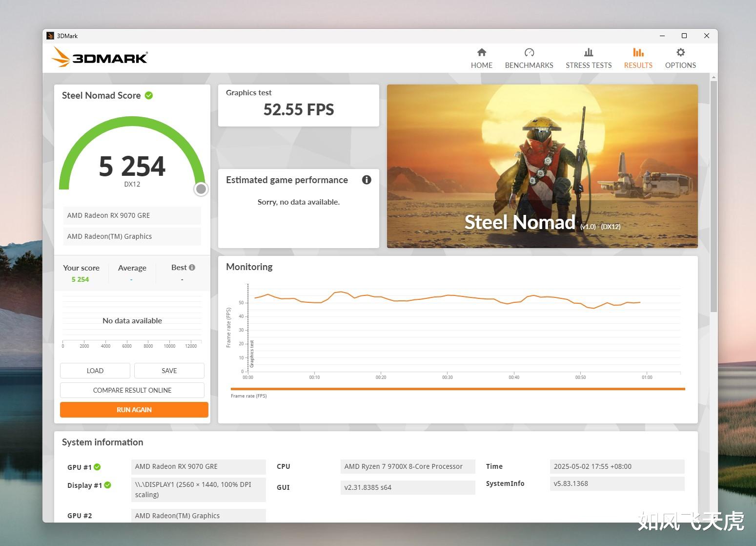Click the green check beside GPU #1
The height and width of the screenshot is (546, 756).
98,467
